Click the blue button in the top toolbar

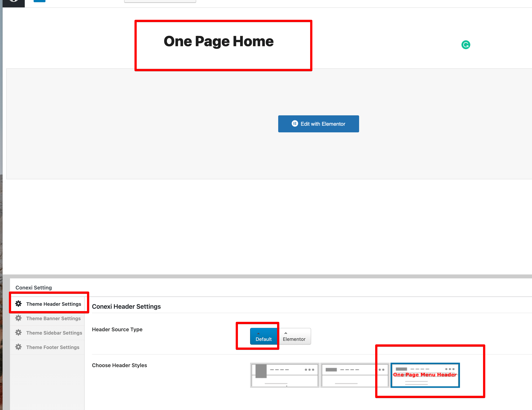pos(40,1)
